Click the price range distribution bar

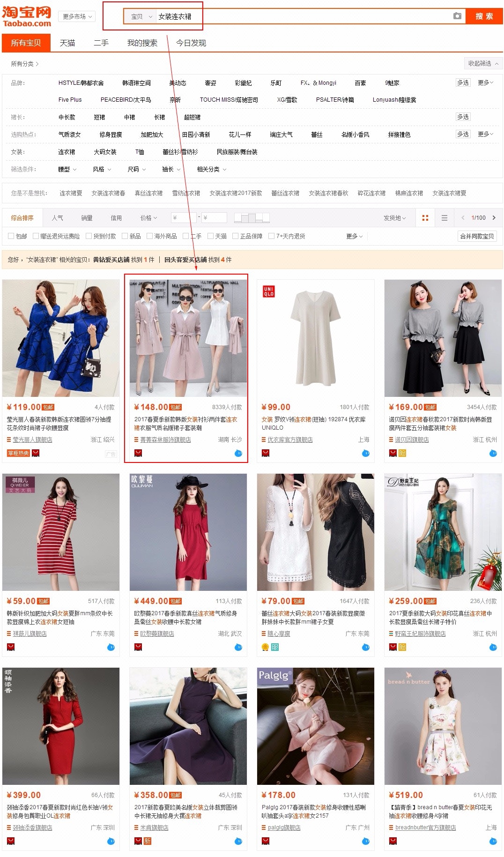point(252,218)
